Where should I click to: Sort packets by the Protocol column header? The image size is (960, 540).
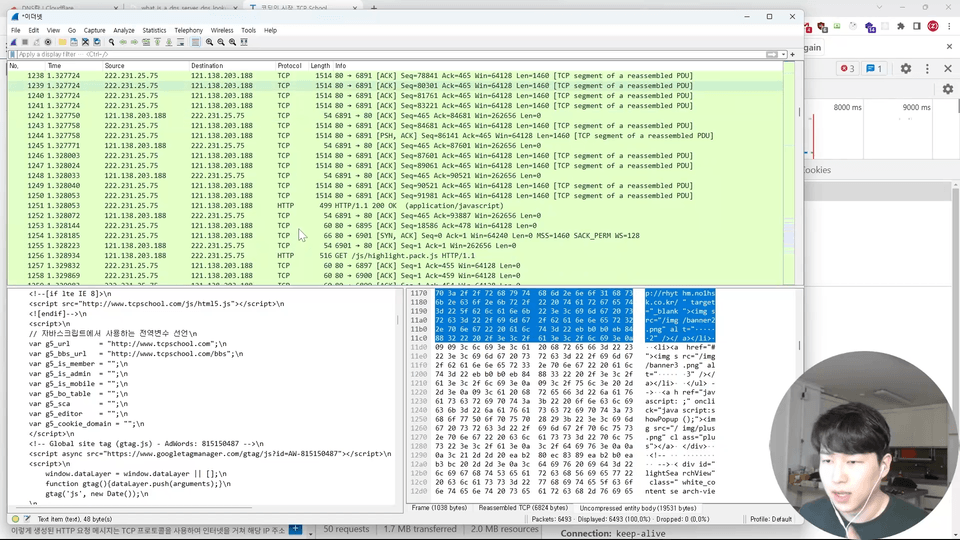click(x=289, y=65)
